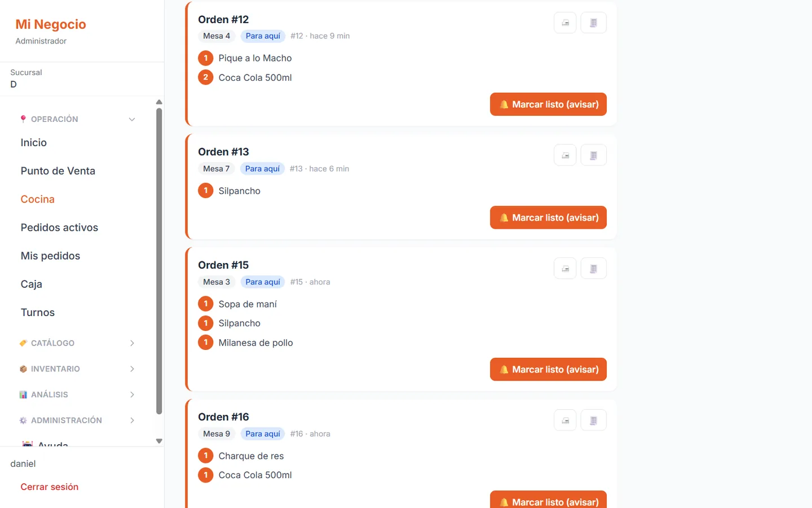Open the receipt icon on Orden #12
The image size is (812, 508).
pyautogui.click(x=593, y=23)
